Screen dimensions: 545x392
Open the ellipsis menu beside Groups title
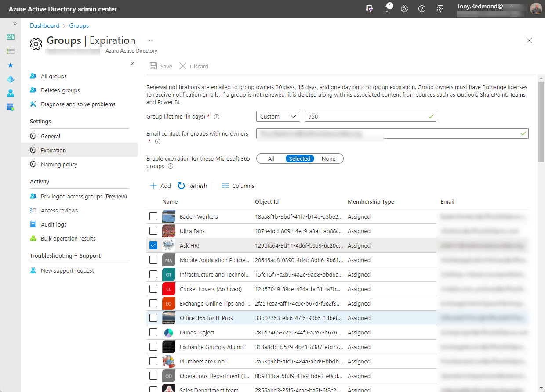pyautogui.click(x=150, y=40)
